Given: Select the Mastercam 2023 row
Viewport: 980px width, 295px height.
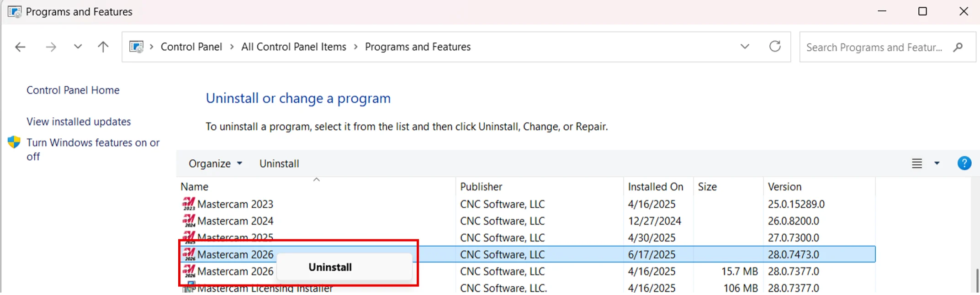Looking at the screenshot, I should tap(527, 204).
